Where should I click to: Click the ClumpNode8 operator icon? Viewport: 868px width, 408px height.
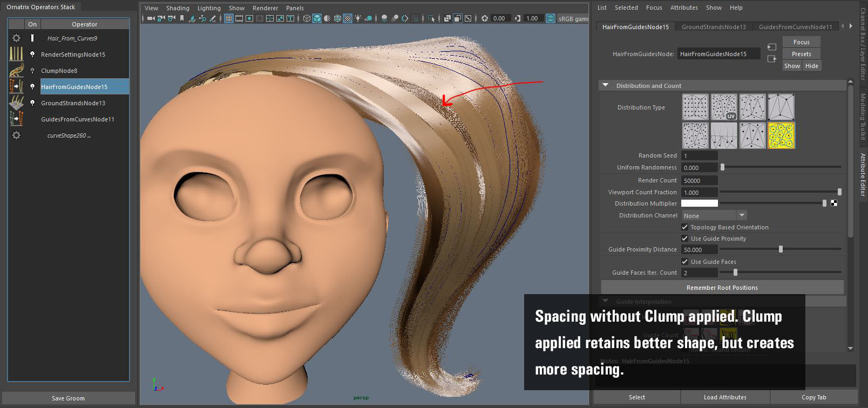point(16,71)
